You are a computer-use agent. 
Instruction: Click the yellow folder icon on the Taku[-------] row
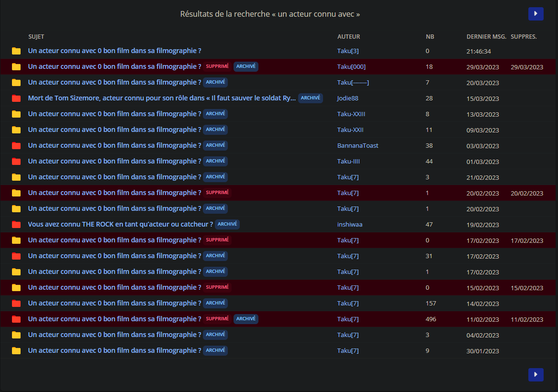16,82
